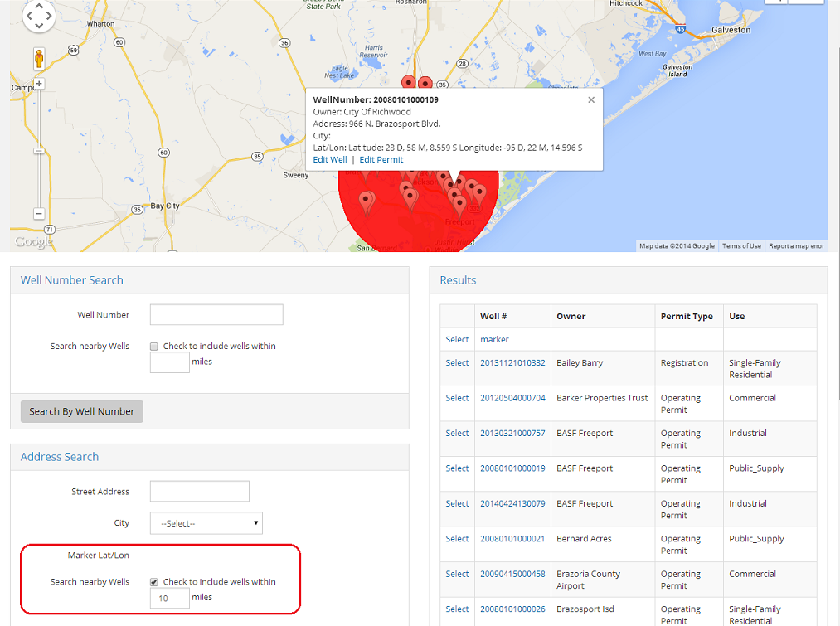840x626 pixels.
Task: Select row for well 20130321000757
Action: pos(457,433)
